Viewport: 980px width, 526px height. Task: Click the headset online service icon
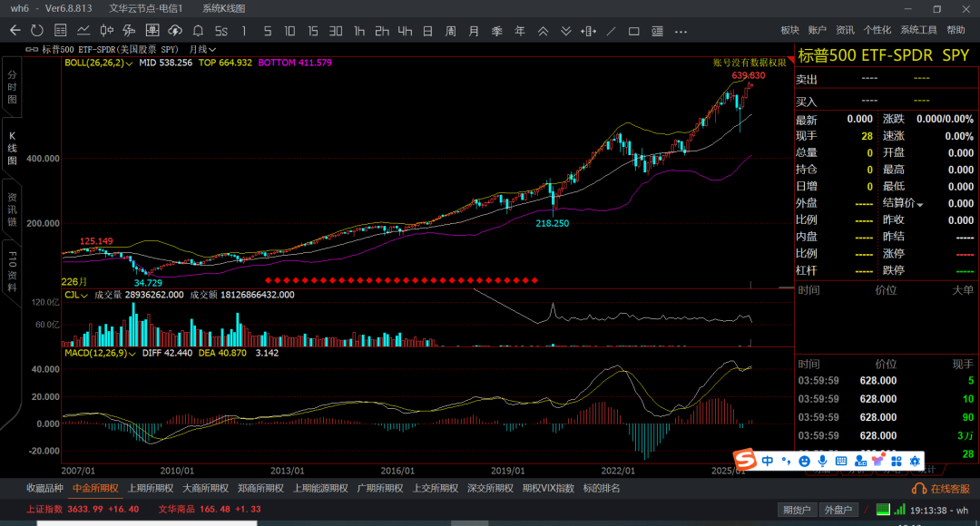(x=918, y=489)
